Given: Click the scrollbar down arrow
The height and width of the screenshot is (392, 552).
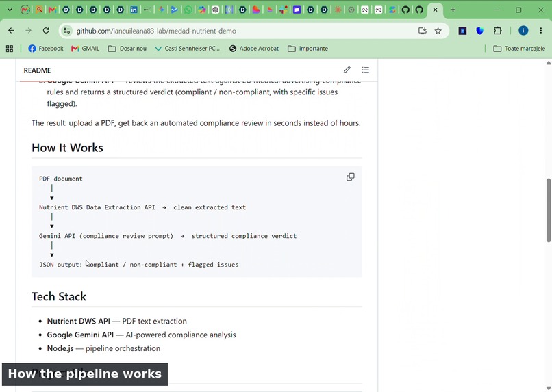Looking at the screenshot, I should pos(548,388).
